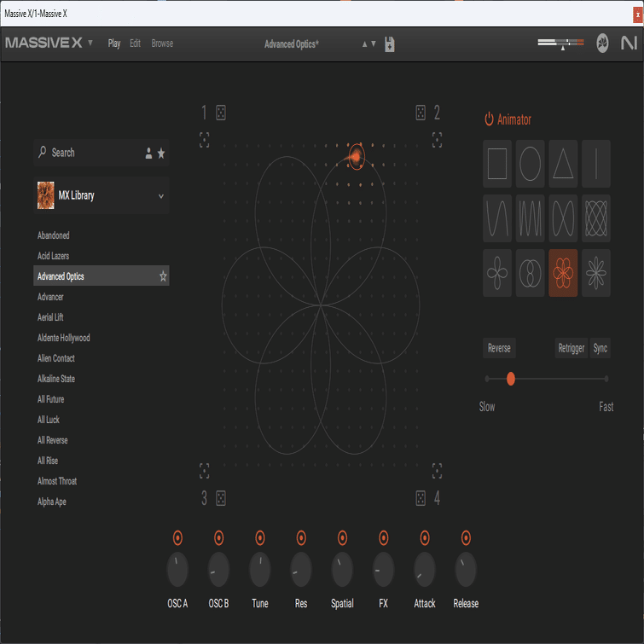Toggle the Retrigger option
644x644 pixels.
pyautogui.click(x=571, y=348)
